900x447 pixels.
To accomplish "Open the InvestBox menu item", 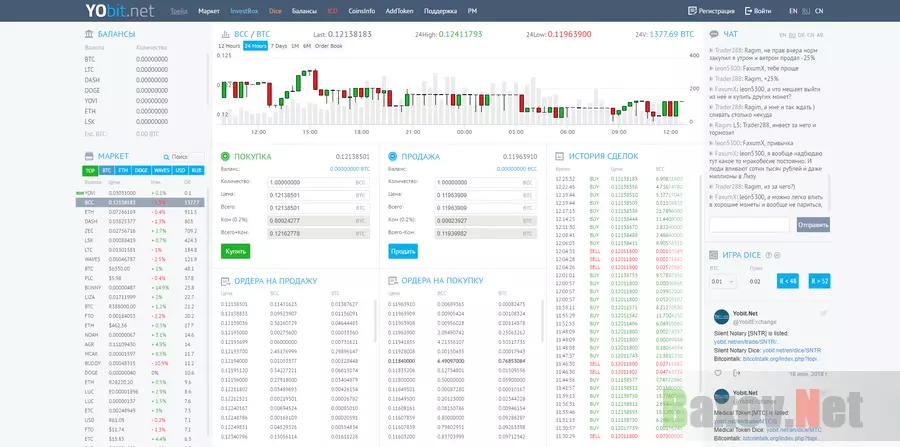I will click(245, 11).
